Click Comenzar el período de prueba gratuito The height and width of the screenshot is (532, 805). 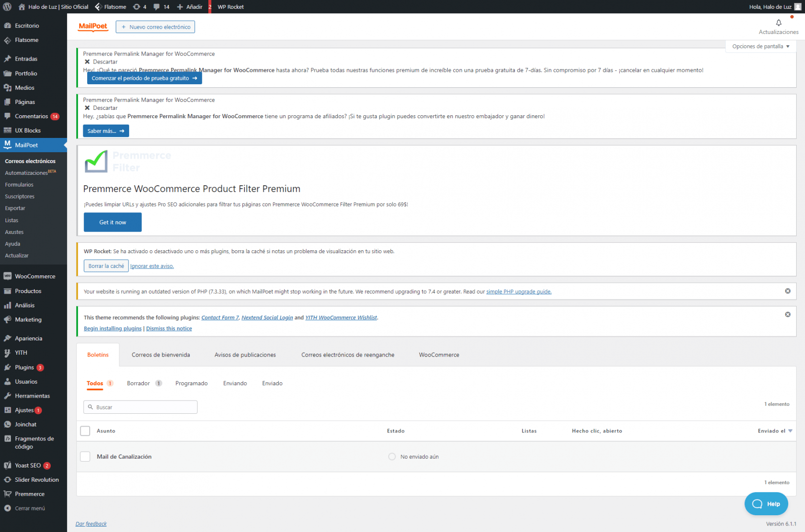coord(144,78)
